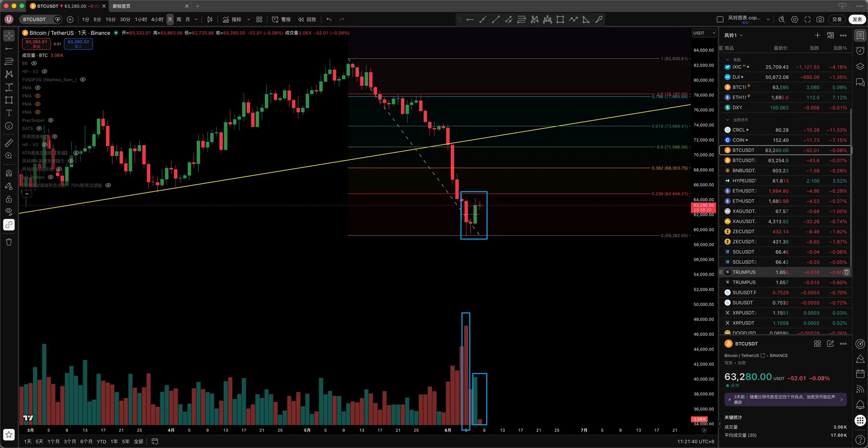Click the 发表 publish button
868x448 pixels.
pyautogui.click(x=857, y=19)
